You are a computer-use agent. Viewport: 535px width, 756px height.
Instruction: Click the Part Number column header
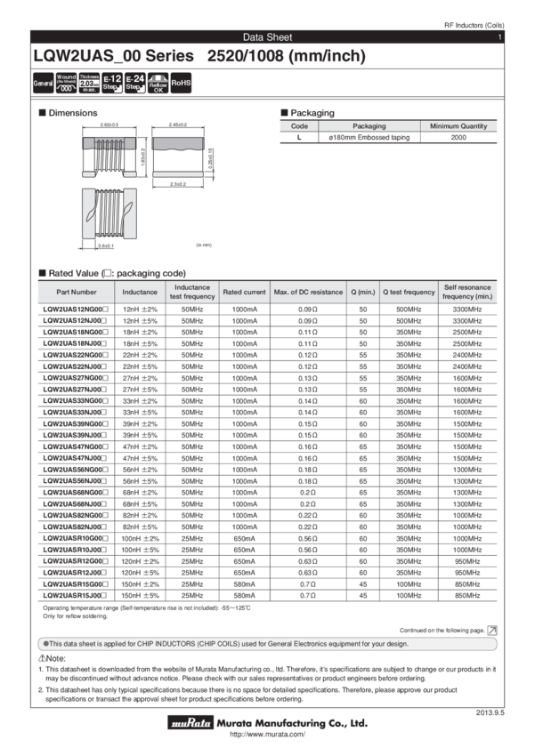[x=77, y=293]
